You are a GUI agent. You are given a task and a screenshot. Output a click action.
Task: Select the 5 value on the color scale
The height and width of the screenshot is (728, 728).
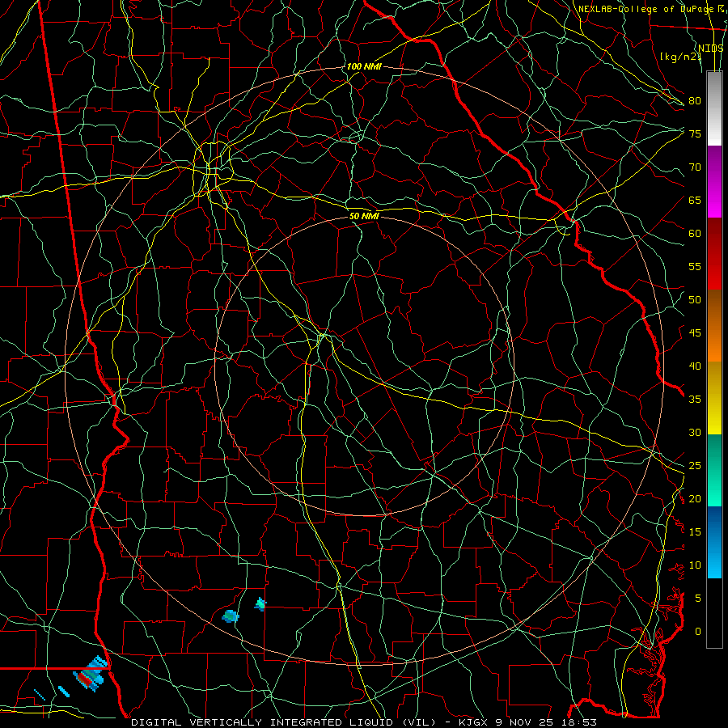point(698,599)
